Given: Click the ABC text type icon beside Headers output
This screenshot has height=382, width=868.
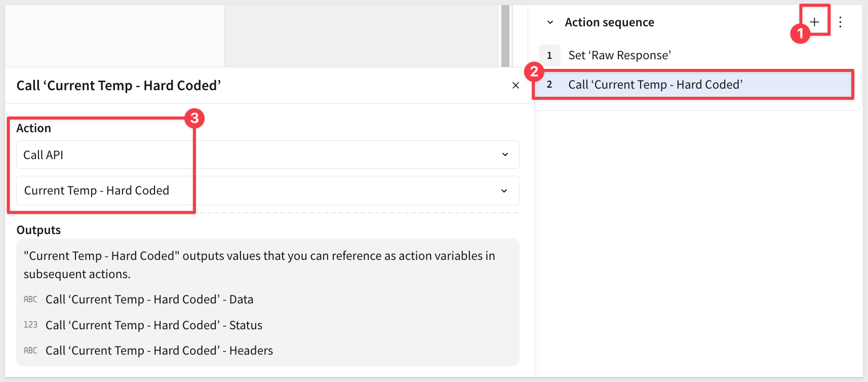Looking at the screenshot, I should [30, 351].
